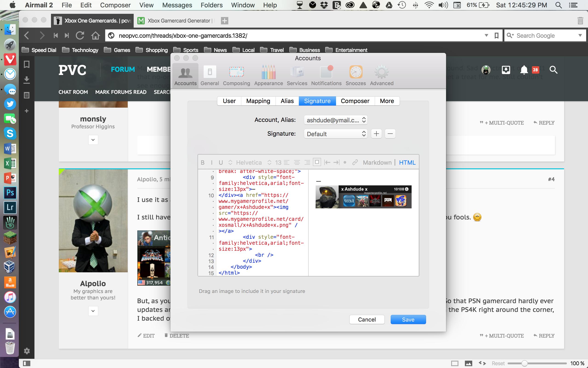Expand monsly user info chevron
The height and width of the screenshot is (368, 588).
tap(93, 140)
